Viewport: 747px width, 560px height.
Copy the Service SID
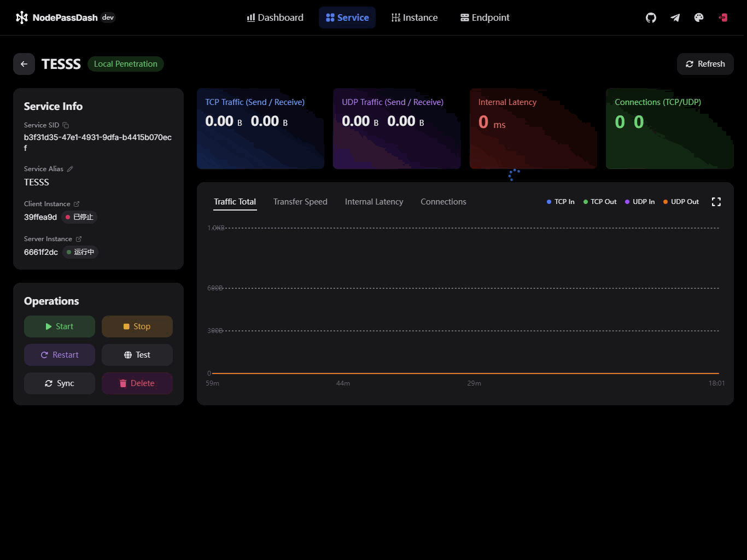[x=66, y=125]
